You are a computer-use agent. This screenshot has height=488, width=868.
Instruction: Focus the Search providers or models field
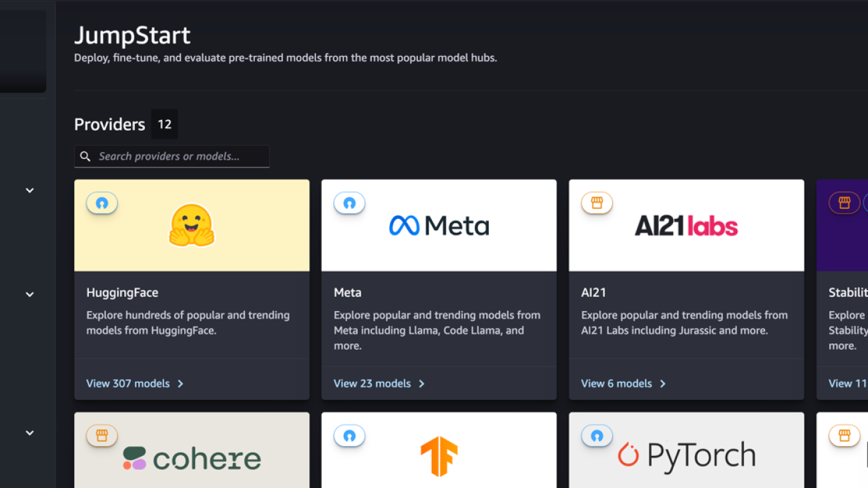172,156
